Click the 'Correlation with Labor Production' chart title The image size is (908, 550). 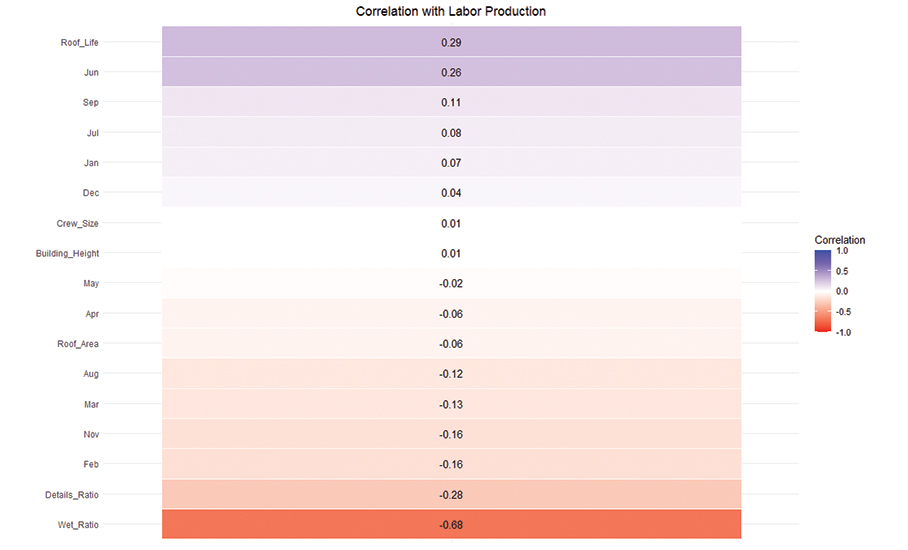(x=451, y=11)
